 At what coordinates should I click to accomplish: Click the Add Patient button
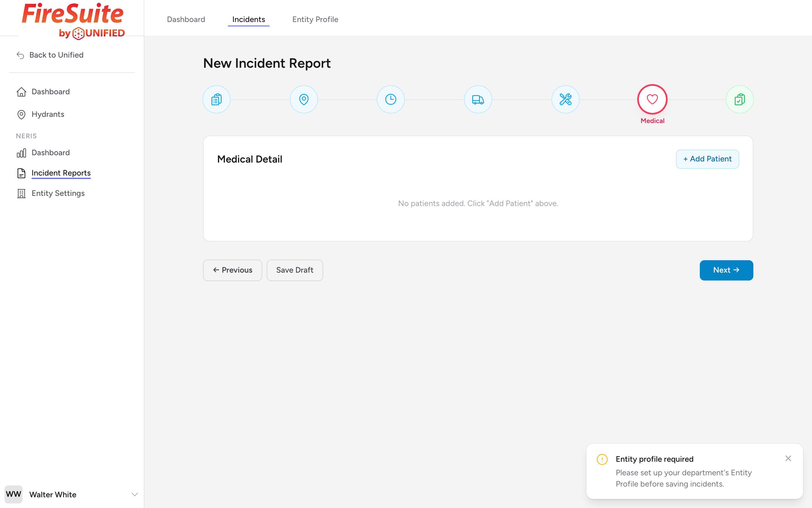(707, 159)
